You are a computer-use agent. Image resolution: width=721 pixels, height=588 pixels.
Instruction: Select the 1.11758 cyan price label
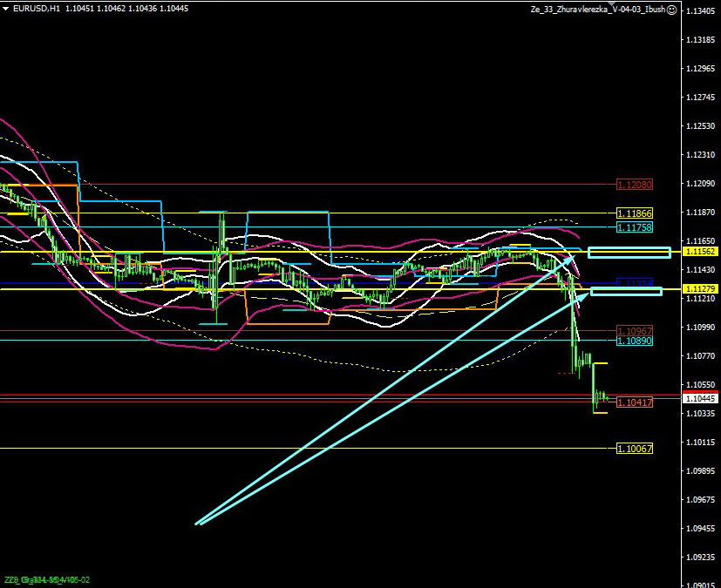click(x=635, y=227)
